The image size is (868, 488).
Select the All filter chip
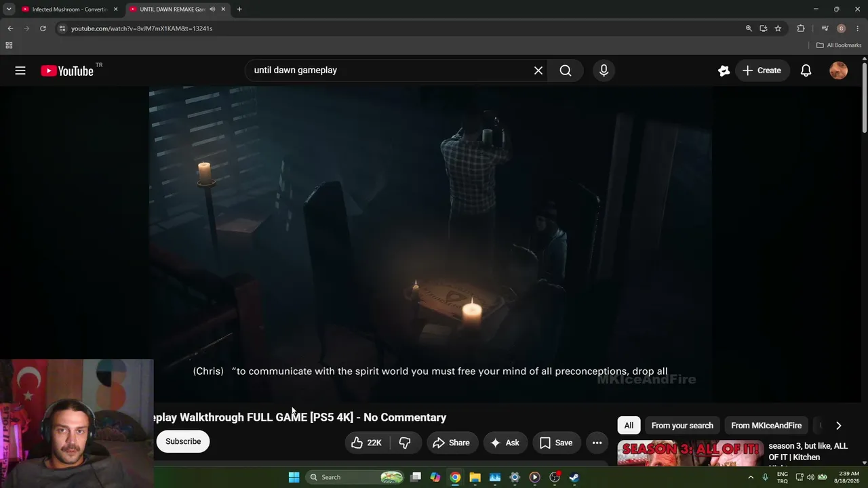[x=629, y=426]
